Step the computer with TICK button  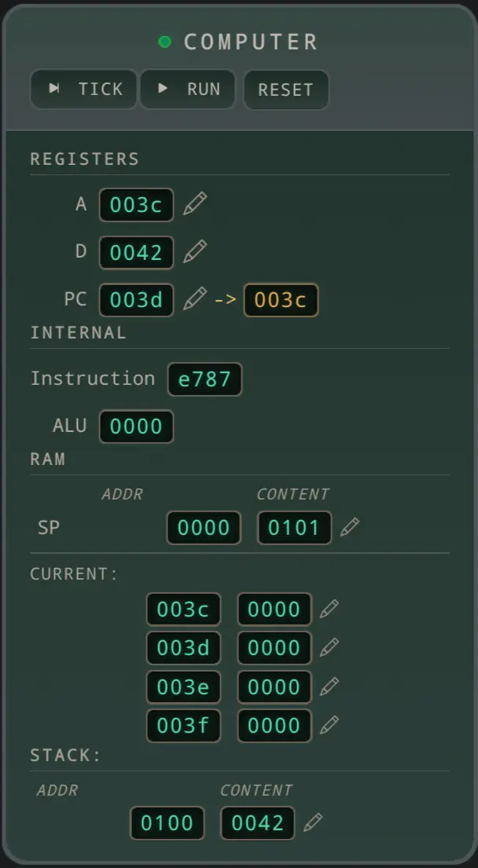tap(83, 89)
